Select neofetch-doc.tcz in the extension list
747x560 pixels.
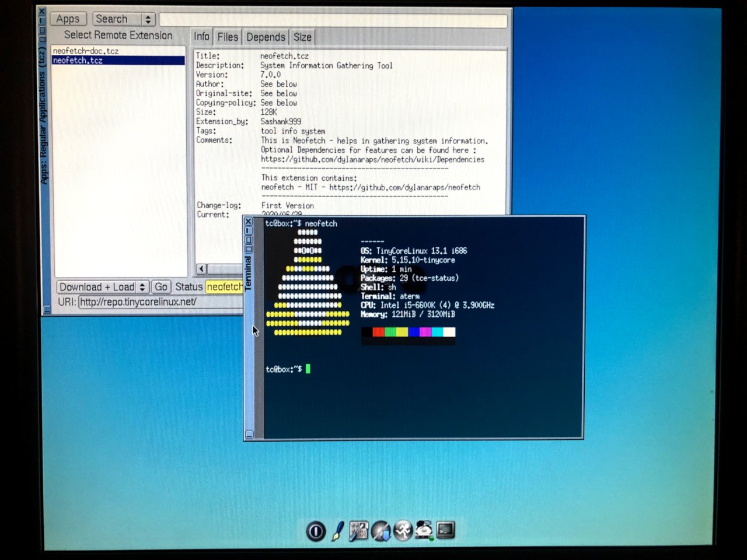pos(118,51)
